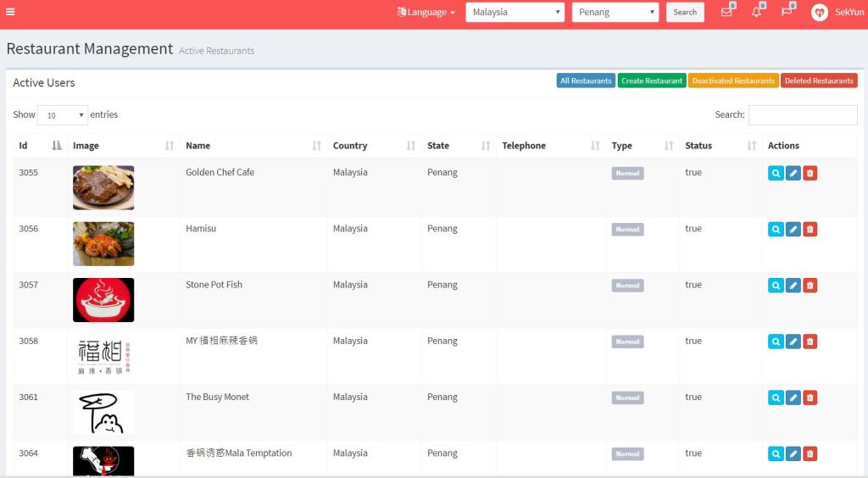Open the bell alerts icon
Image resolution: width=868 pixels, height=478 pixels.
tap(756, 12)
